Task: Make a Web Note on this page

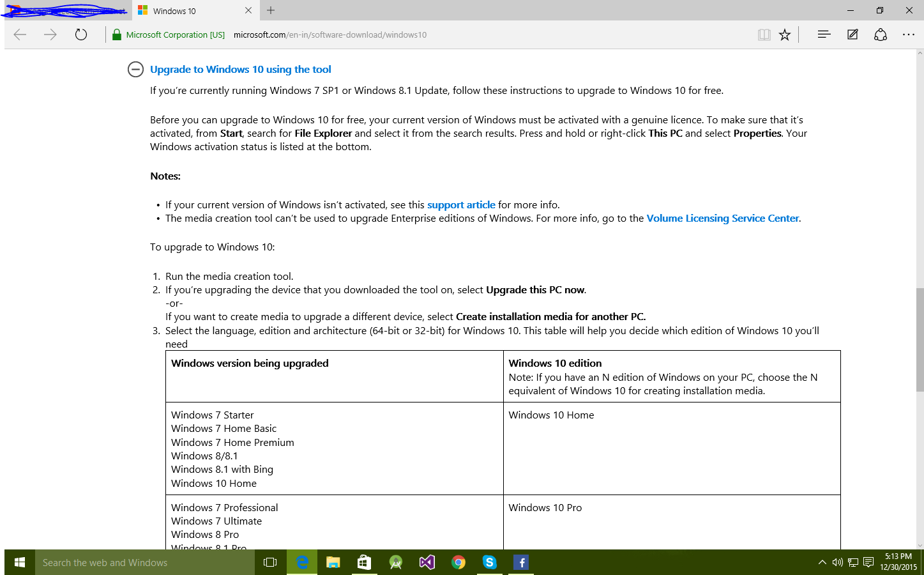Action: click(x=852, y=34)
